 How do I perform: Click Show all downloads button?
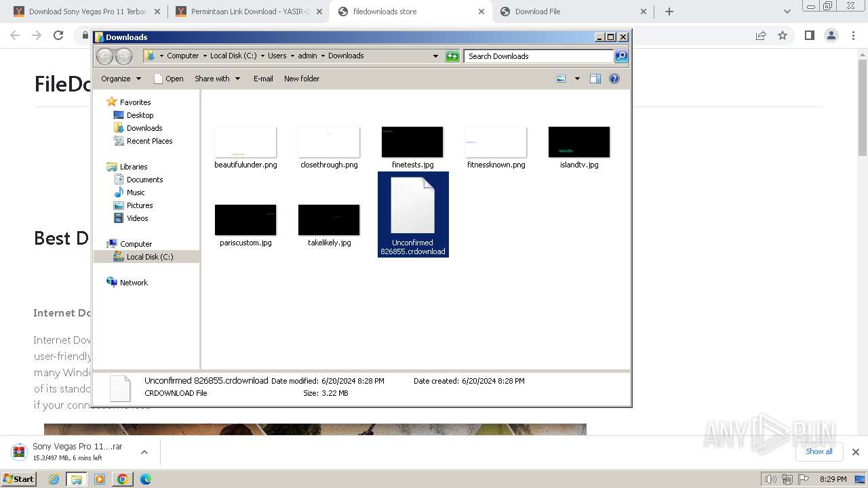point(819,451)
